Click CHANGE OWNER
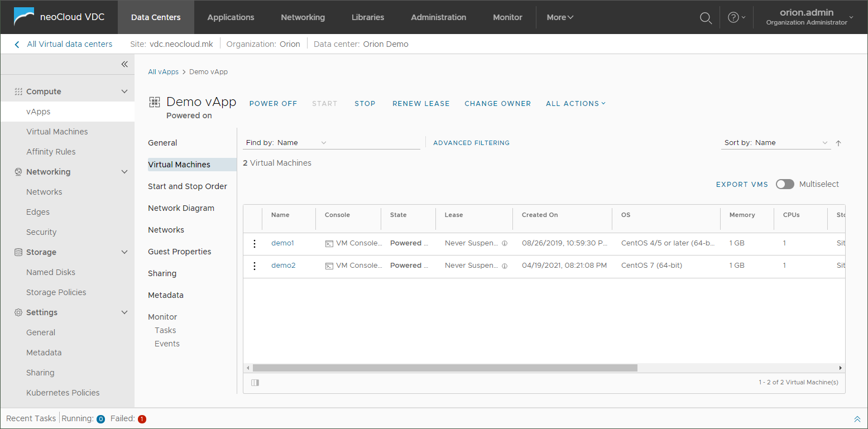868x429 pixels. coord(498,104)
